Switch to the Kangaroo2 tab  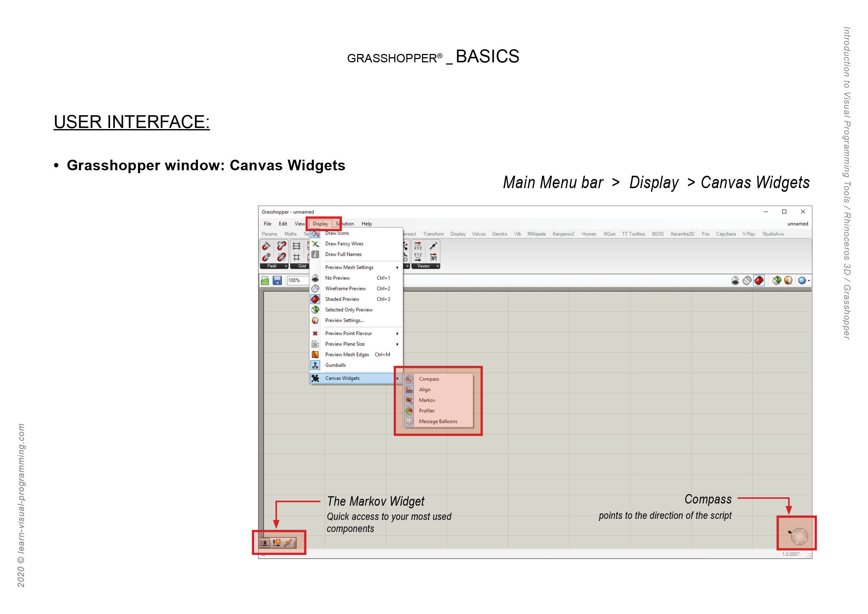(564, 234)
